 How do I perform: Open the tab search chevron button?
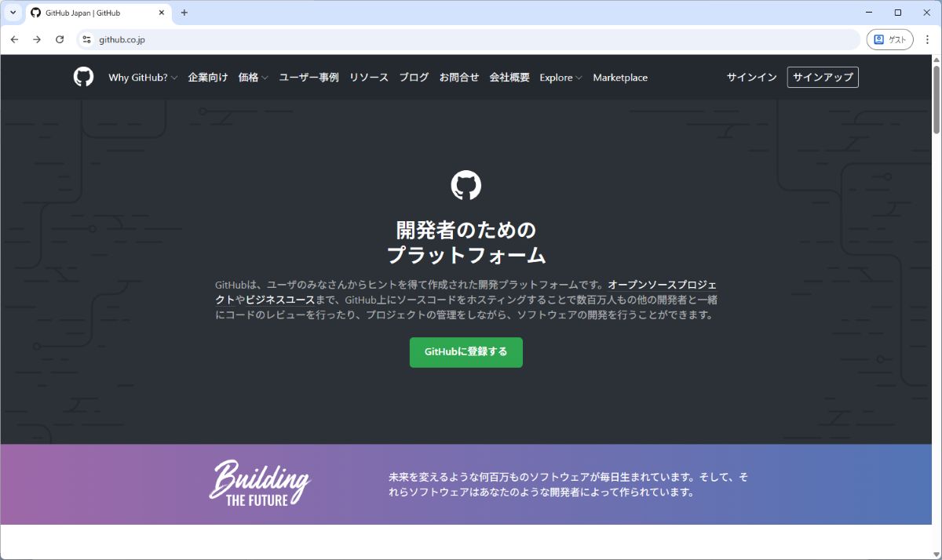(x=13, y=13)
